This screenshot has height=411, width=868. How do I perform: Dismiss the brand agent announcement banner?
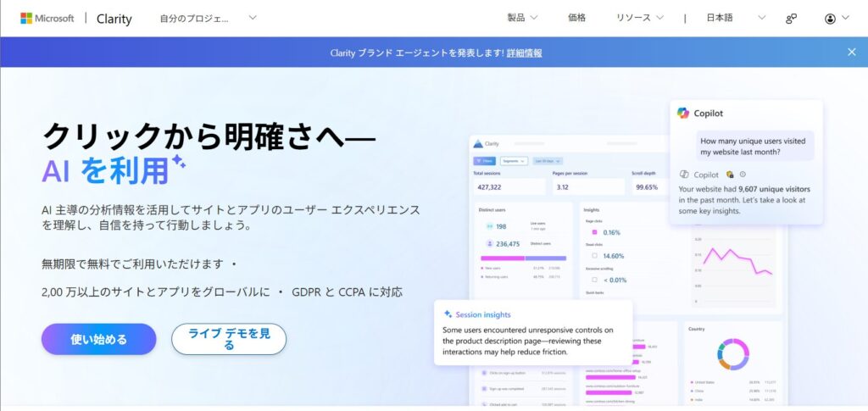(x=851, y=52)
